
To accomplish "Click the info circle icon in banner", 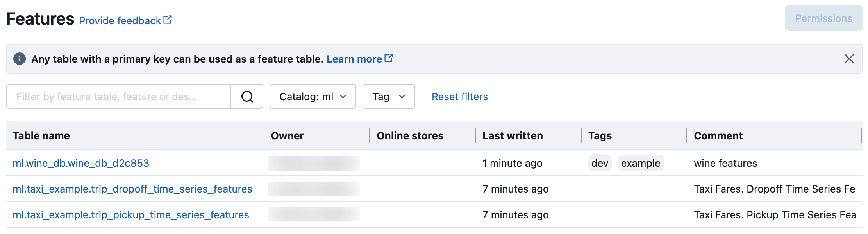I will coord(20,59).
